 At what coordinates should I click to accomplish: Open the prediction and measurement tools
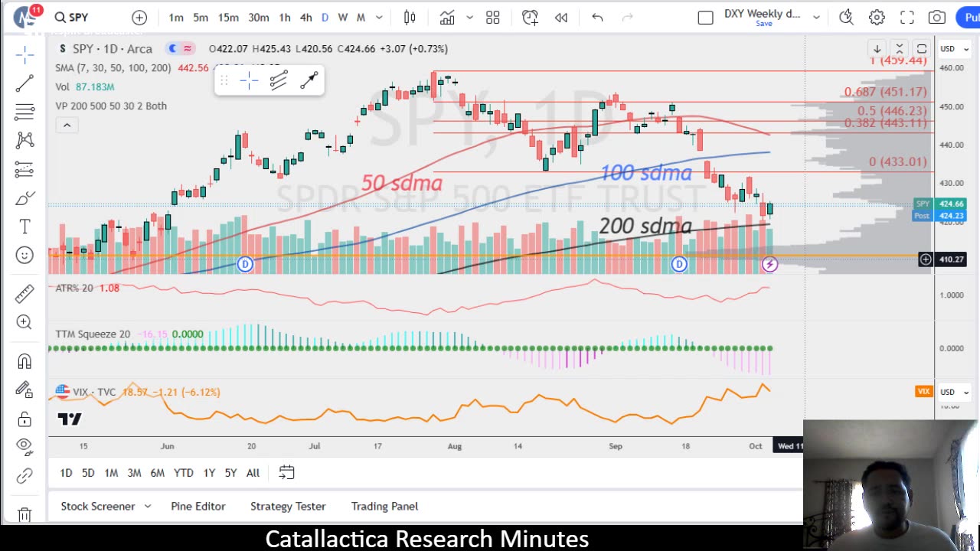24,169
